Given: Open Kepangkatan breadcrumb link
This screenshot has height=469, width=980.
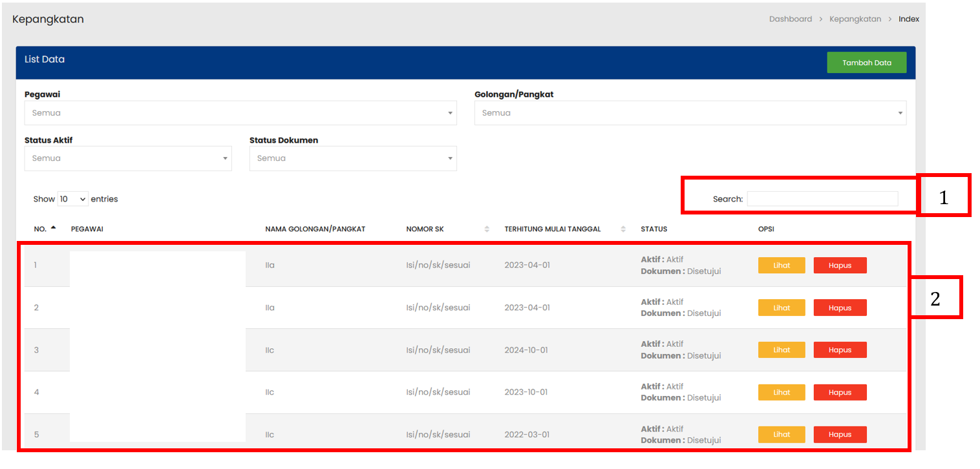Looking at the screenshot, I should coord(856,19).
